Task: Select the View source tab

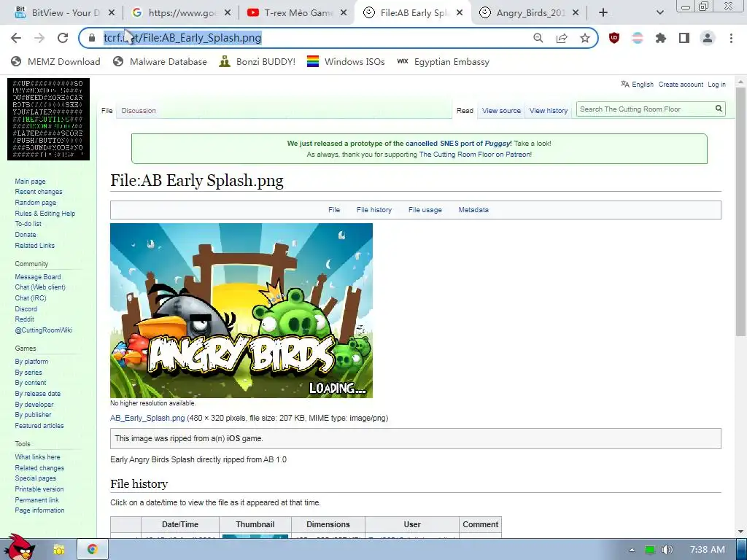Action: click(501, 111)
